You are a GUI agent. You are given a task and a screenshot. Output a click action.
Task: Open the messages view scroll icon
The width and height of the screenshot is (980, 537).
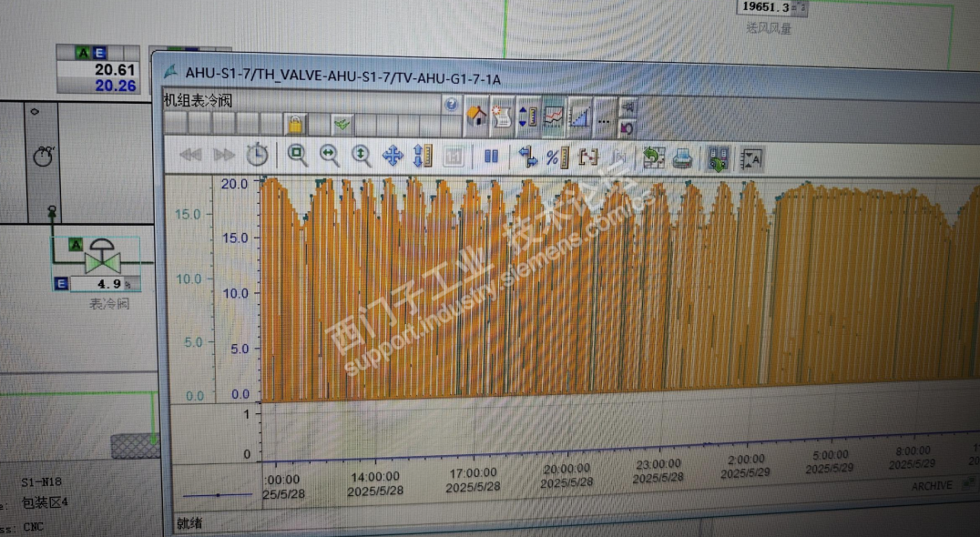502,117
